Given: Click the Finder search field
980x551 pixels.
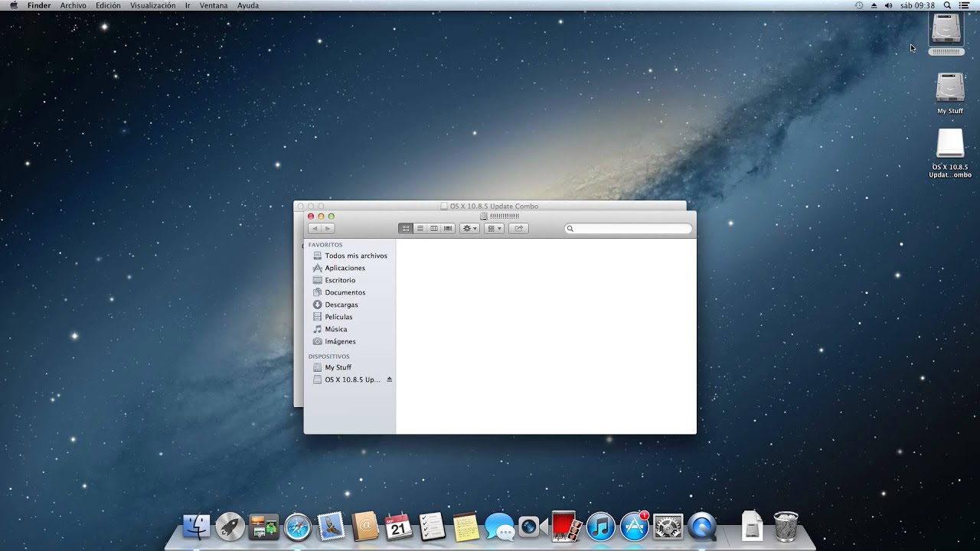Looking at the screenshot, I should click(x=629, y=228).
